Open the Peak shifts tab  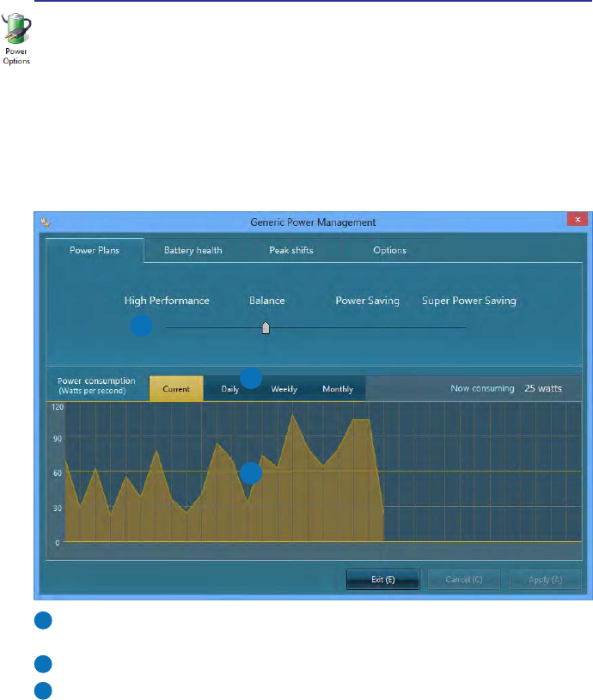(291, 250)
